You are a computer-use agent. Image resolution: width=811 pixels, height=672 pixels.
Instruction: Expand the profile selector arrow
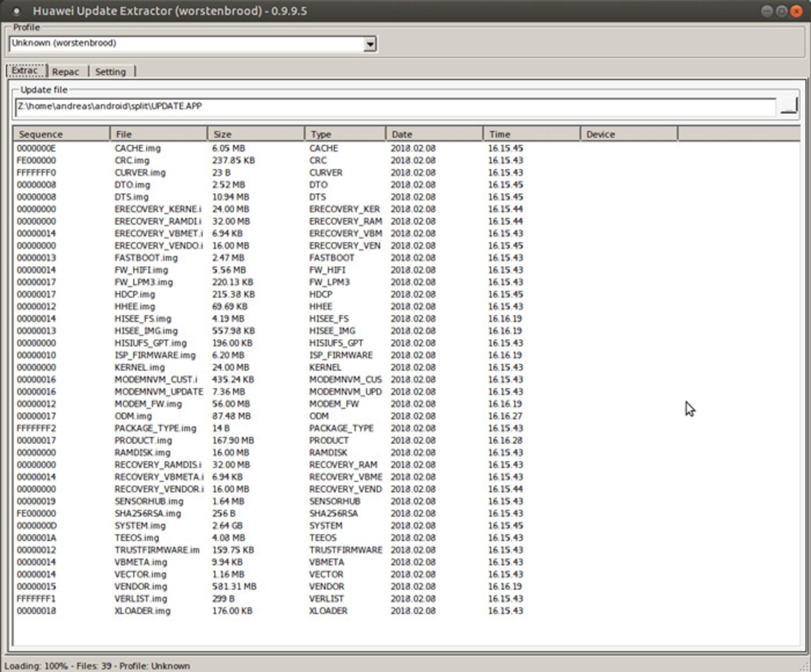click(370, 44)
